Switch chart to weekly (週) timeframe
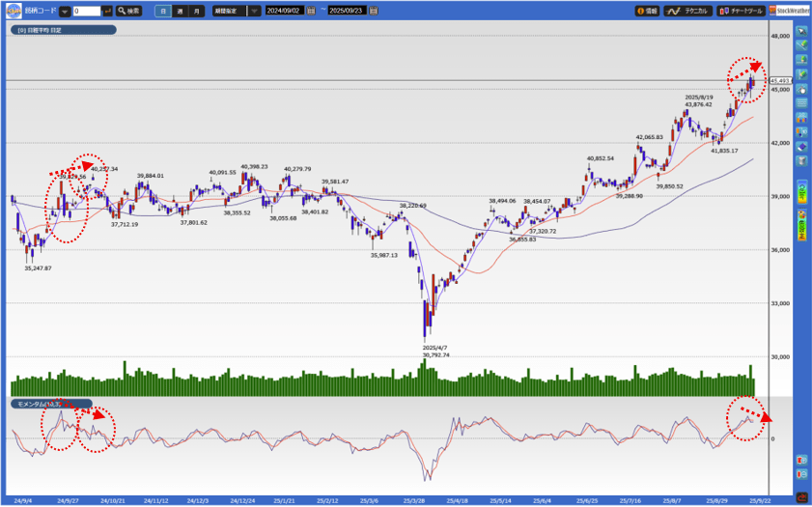 (x=180, y=11)
